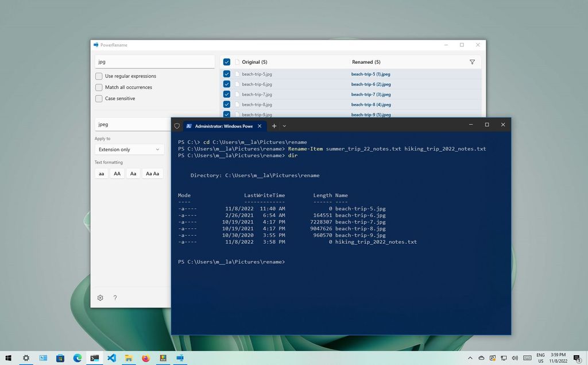Enable the Use regular expressions checkbox
588x365 pixels.
[x=99, y=76]
